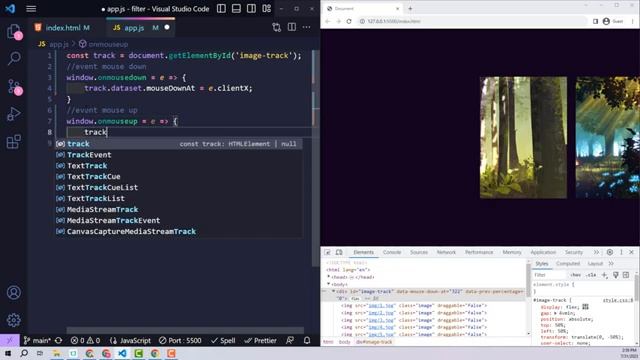Click the Open Changes icon in editor toolbar
The image size is (640, 360).
[x=277, y=27]
